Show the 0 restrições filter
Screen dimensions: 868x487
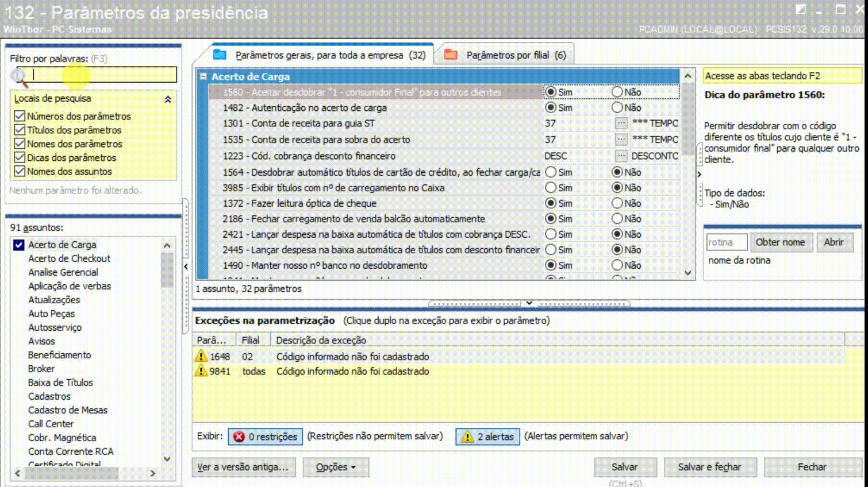pos(266,437)
